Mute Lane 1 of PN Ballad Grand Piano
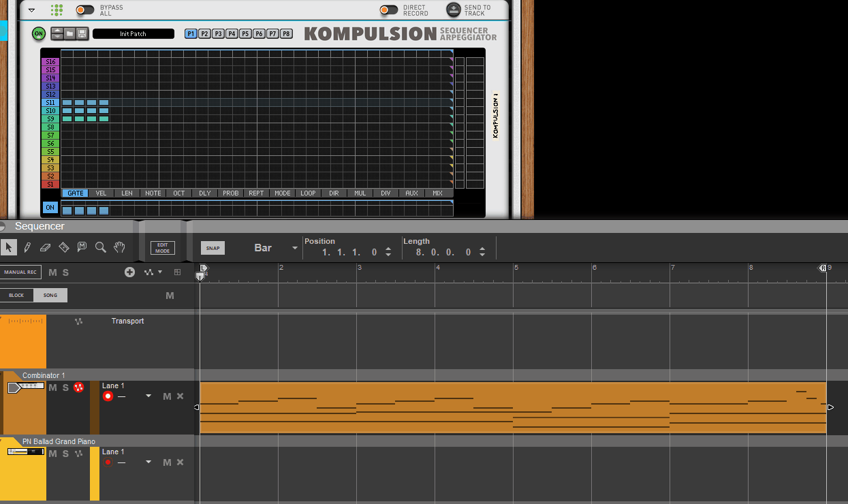 (167, 462)
